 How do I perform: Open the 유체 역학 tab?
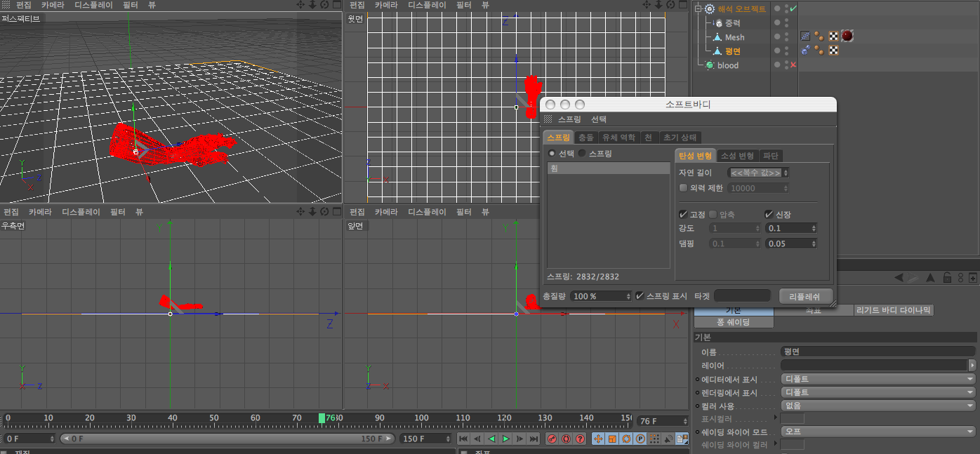point(618,138)
